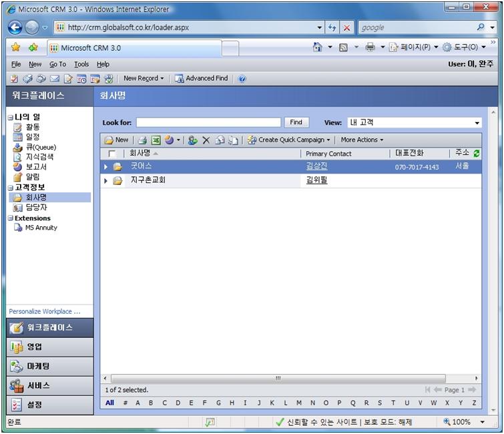Click the assign user icon in grid toolbar
The width and height of the screenshot is (504, 434).
(x=192, y=140)
